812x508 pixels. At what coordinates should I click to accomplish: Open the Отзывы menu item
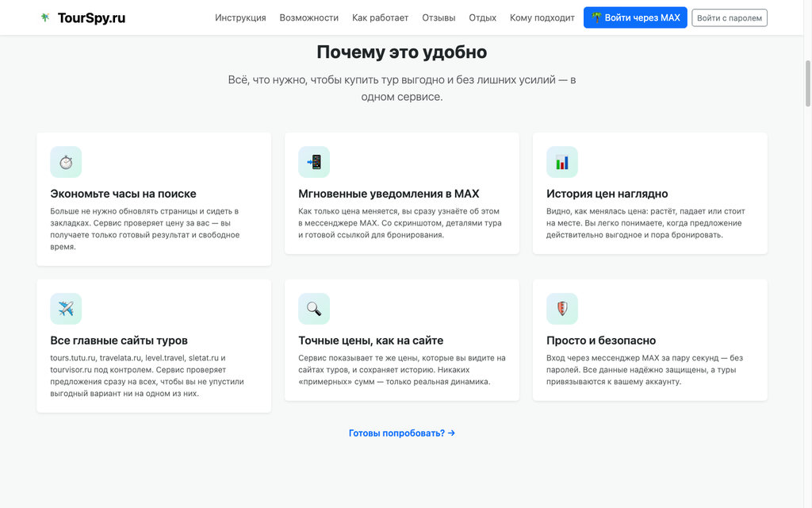click(439, 17)
